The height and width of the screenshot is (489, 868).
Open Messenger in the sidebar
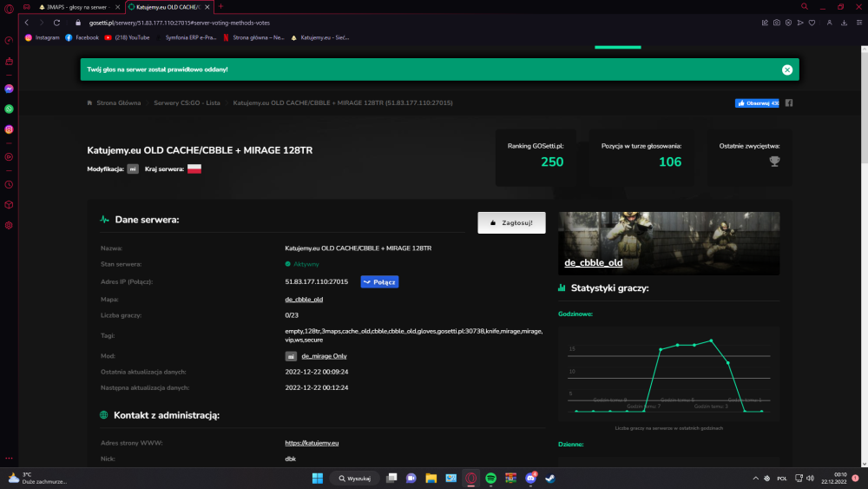9,89
